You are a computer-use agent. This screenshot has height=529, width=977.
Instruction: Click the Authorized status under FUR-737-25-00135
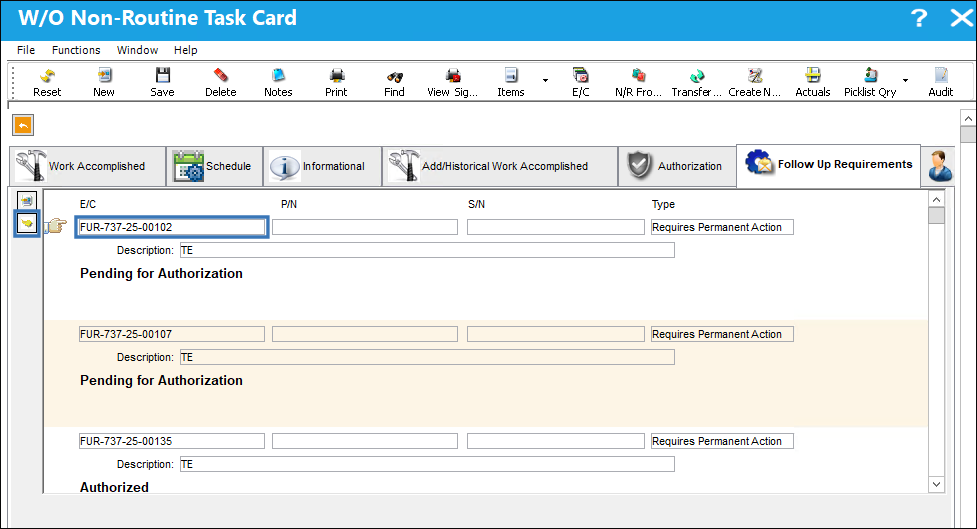click(x=114, y=487)
